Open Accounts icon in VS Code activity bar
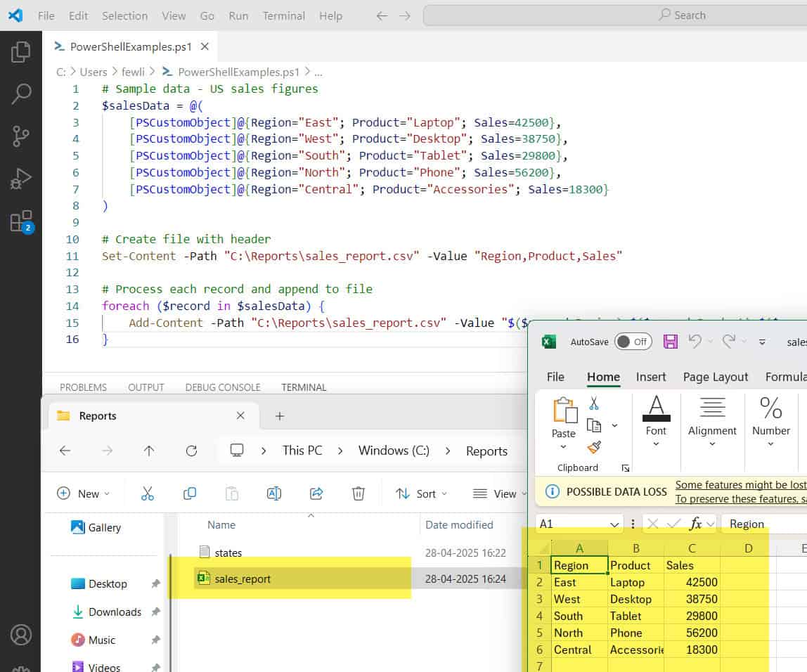 pyautogui.click(x=21, y=635)
